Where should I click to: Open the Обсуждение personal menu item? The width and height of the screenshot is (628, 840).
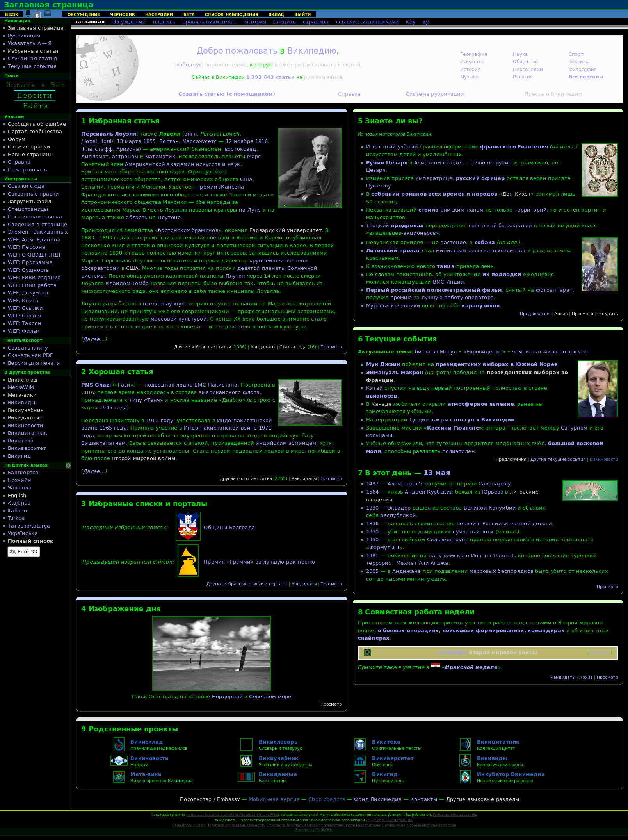click(84, 14)
